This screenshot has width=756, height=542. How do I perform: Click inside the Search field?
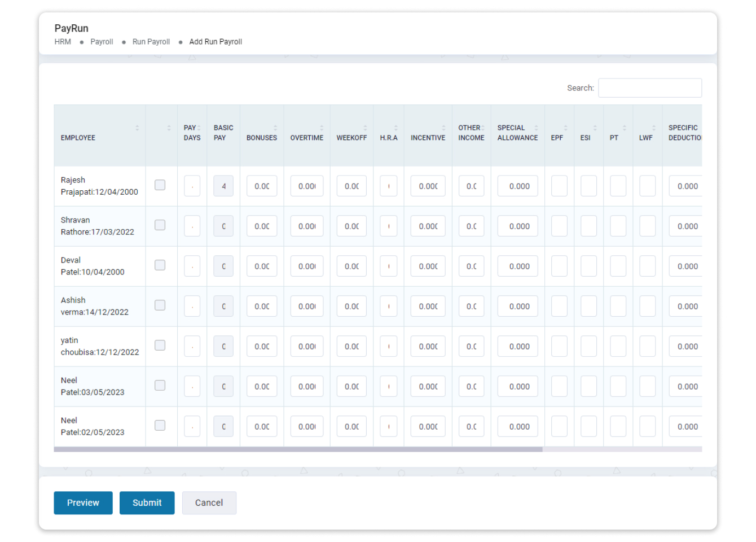pos(650,88)
